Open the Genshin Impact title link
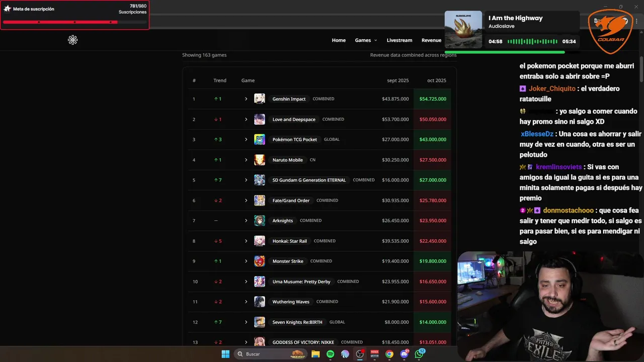This screenshot has height=362, width=644. point(289,99)
